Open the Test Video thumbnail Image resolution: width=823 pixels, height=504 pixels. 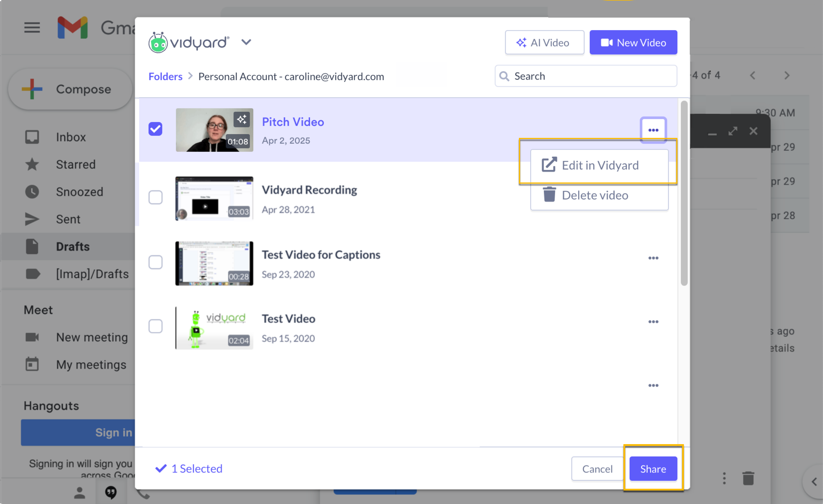tap(215, 328)
